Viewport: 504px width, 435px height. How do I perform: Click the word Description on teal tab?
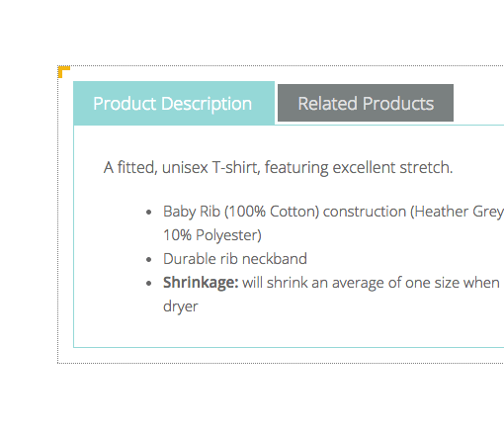pos(207,104)
